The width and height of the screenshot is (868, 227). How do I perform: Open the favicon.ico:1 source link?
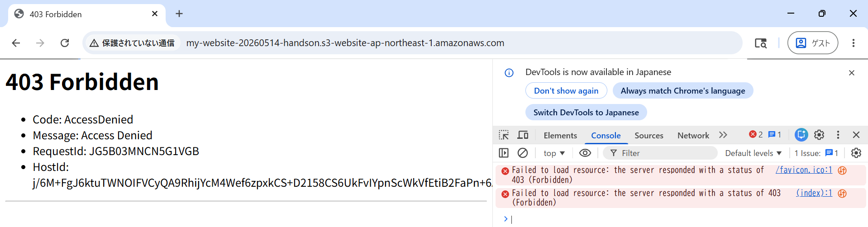click(804, 170)
